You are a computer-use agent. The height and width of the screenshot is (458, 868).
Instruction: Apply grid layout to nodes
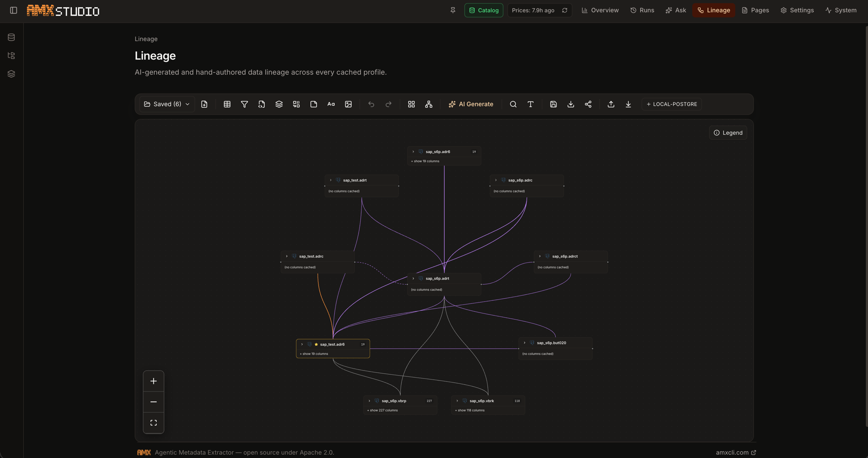click(x=411, y=104)
